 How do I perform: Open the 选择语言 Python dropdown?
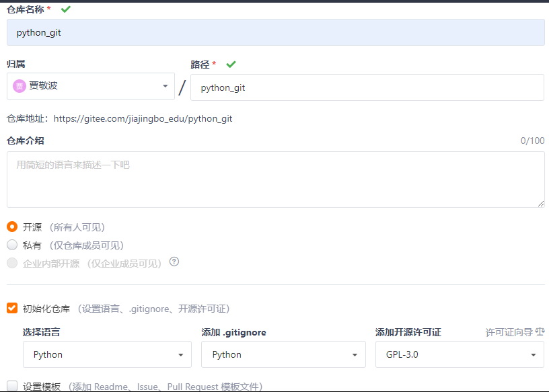tap(107, 354)
